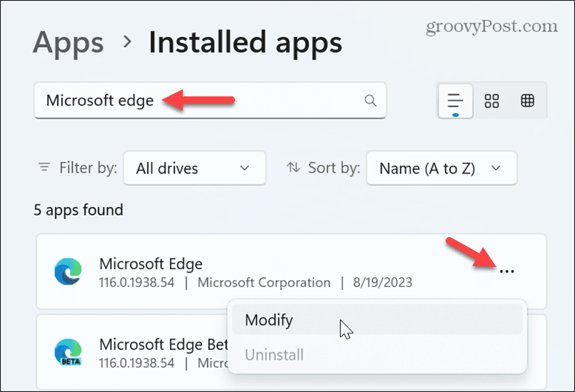
Task: Click the Sort by label
Action: [x=334, y=168]
